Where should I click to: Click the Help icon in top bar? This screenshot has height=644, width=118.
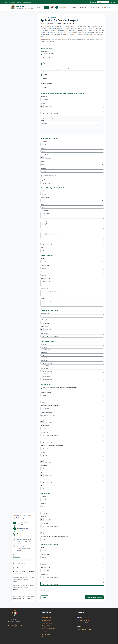tap(112, 2)
